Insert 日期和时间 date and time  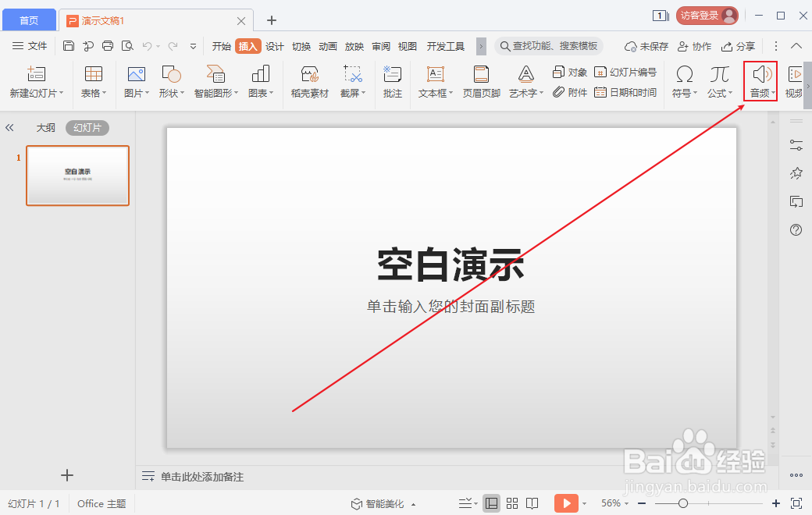coord(625,92)
